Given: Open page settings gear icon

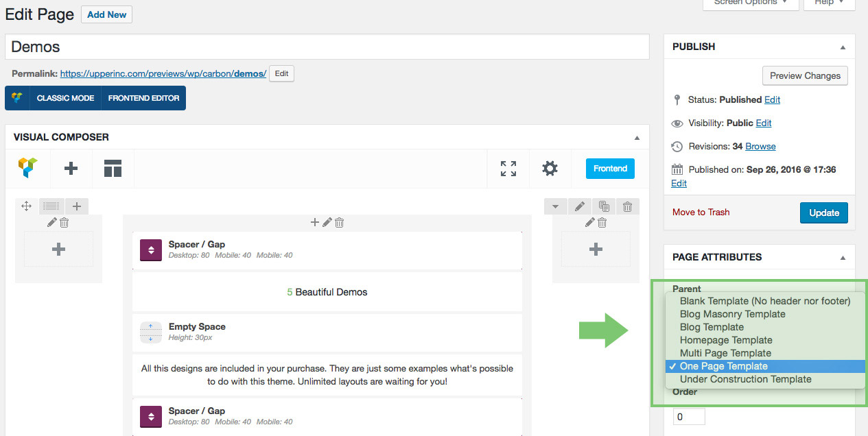Looking at the screenshot, I should point(550,168).
